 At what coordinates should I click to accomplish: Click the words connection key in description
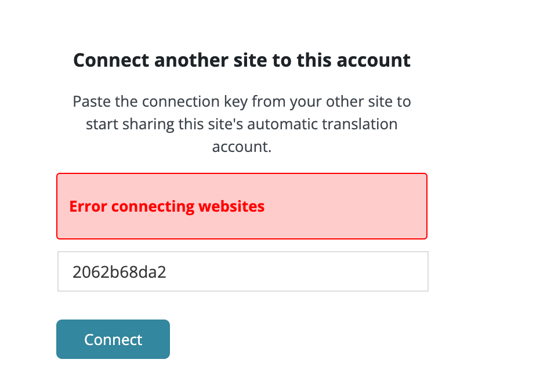coord(195,101)
